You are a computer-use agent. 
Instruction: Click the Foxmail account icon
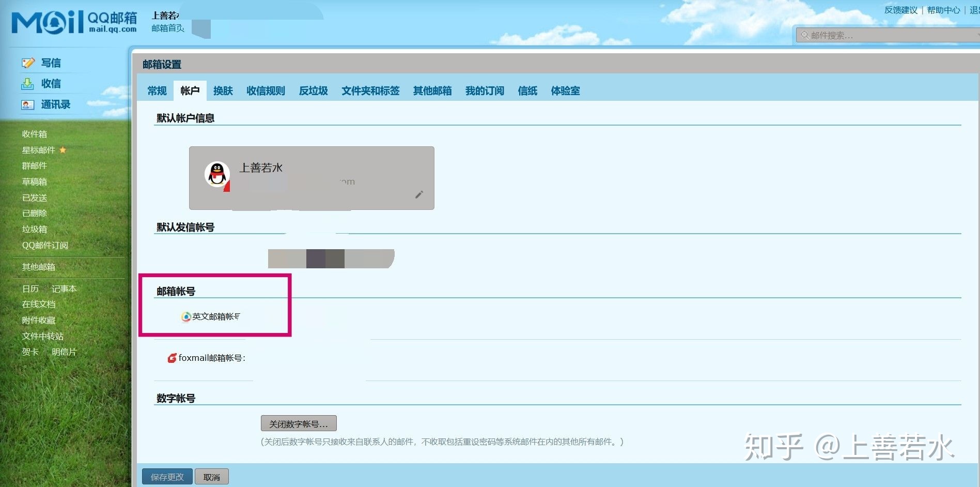click(171, 358)
